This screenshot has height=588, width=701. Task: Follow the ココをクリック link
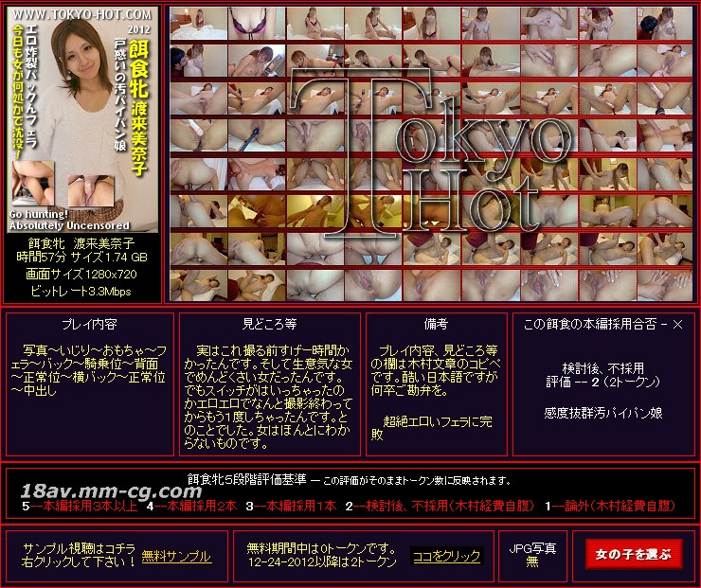(x=446, y=556)
